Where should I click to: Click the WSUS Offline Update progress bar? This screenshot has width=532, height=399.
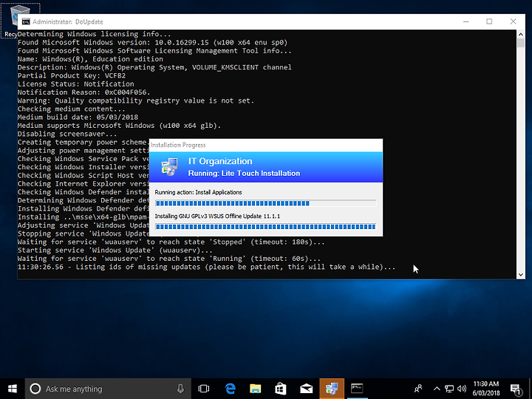pos(266,227)
